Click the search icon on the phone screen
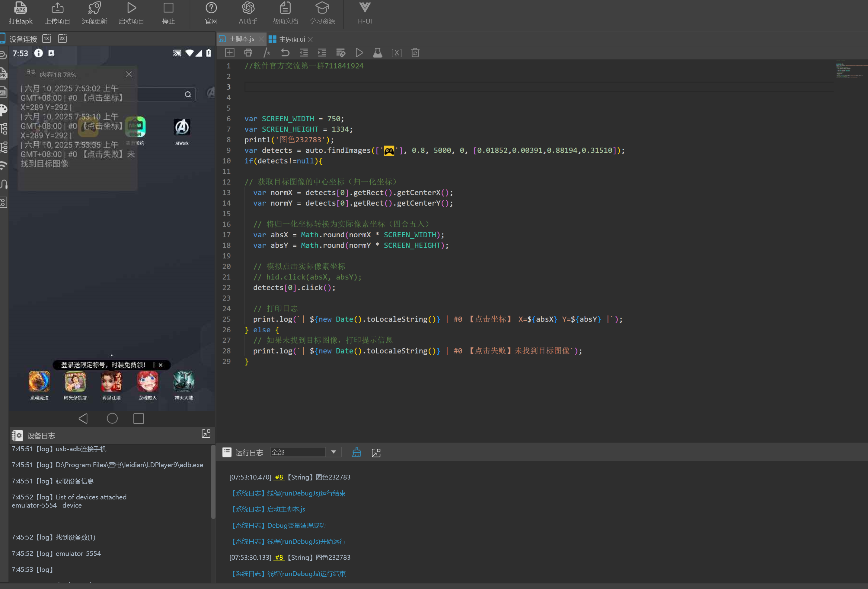The height and width of the screenshot is (589, 868). (x=188, y=94)
